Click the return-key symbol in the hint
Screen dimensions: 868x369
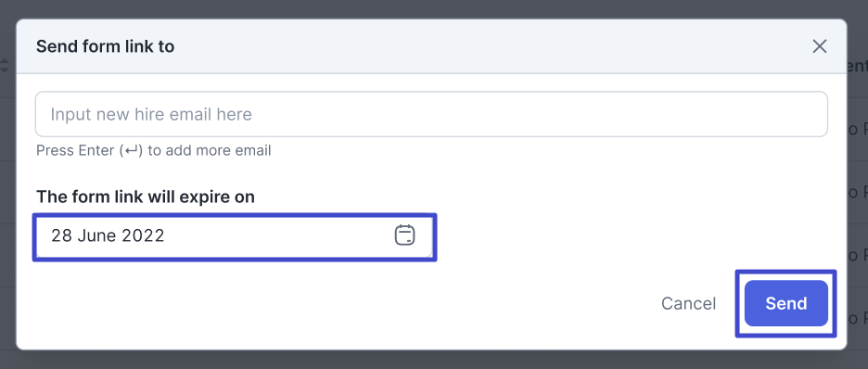(131, 150)
